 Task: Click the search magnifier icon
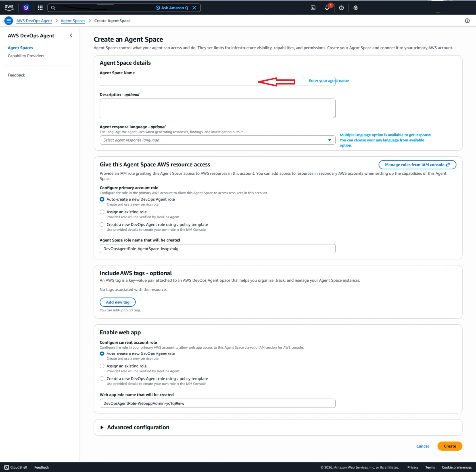pyautogui.click(x=53, y=8)
